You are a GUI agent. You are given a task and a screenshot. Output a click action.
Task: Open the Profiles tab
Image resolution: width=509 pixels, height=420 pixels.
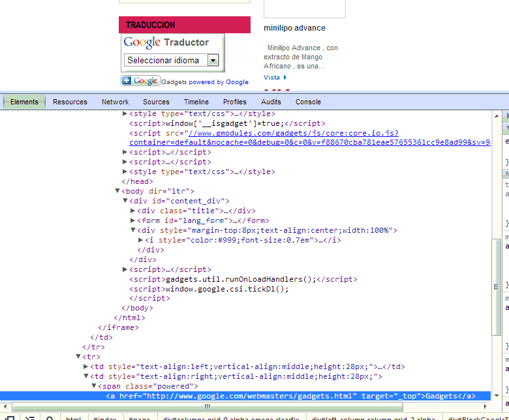[x=235, y=102]
